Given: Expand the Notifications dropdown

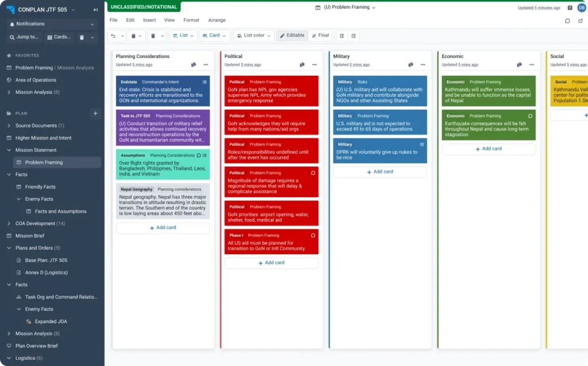Looking at the screenshot, I should click(52, 24).
